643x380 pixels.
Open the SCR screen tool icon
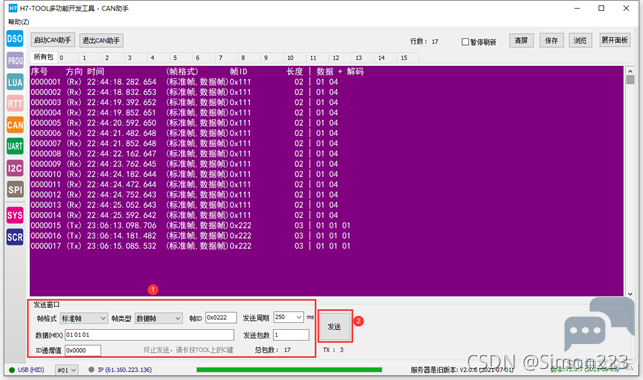[15, 237]
